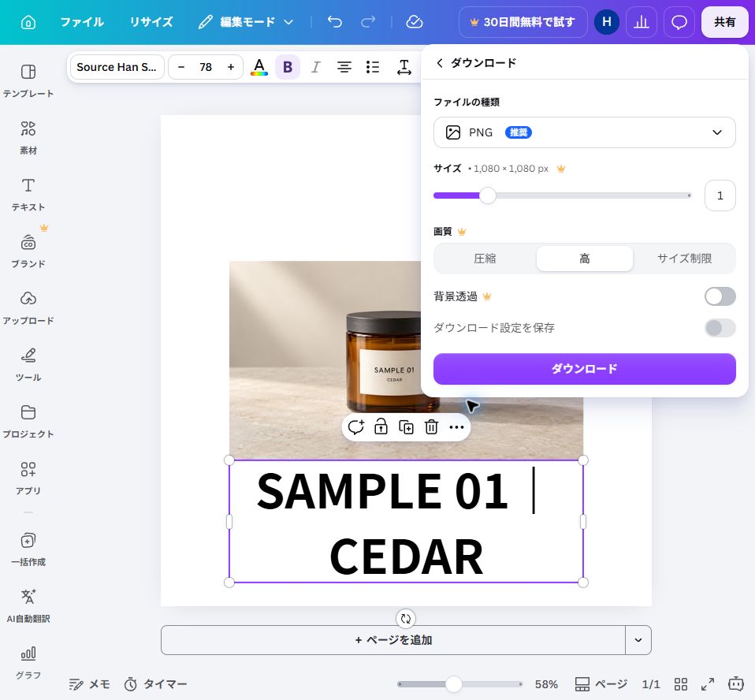The width and height of the screenshot is (755, 700).
Task: Add comment on selected element
Action: click(356, 426)
